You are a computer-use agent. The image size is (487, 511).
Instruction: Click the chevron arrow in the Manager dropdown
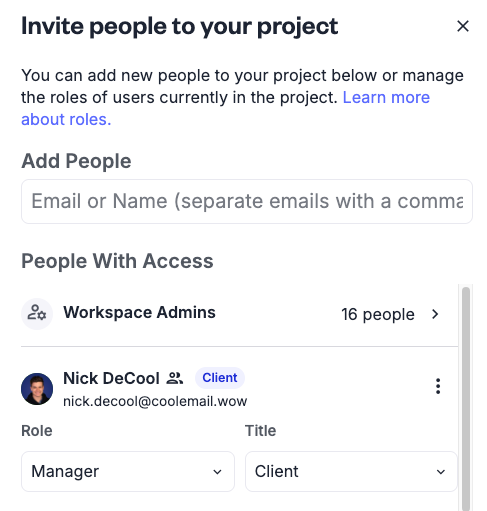tap(217, 472)
